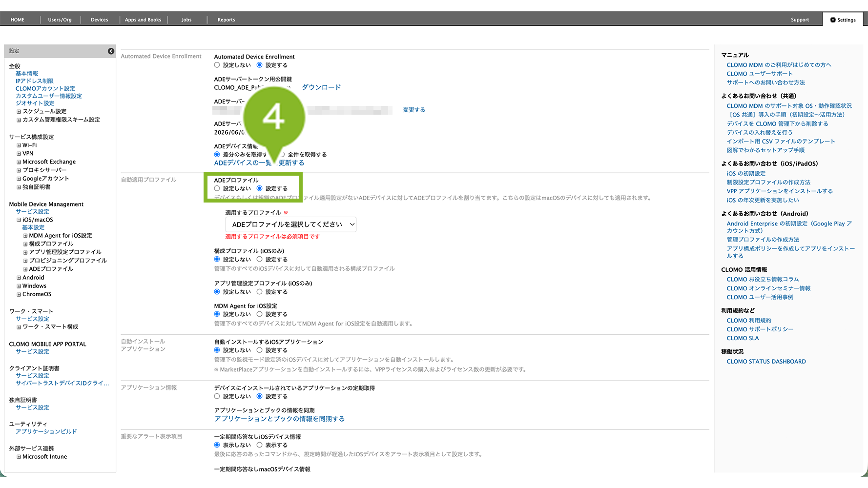The height and width of the screenshot is (488, 868).
Task: Expand the Android tree node
Action: pyautogui.click(x=19, y=278)
